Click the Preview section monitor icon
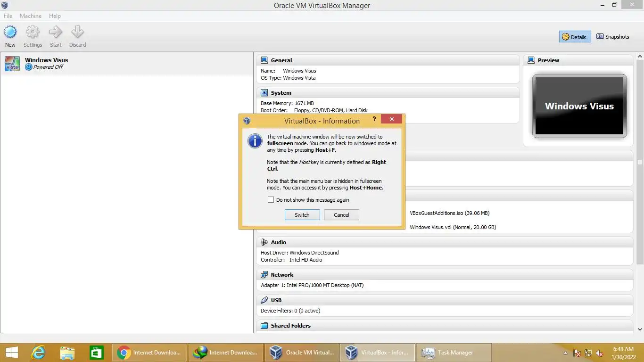644x362 pixels. 531,60
